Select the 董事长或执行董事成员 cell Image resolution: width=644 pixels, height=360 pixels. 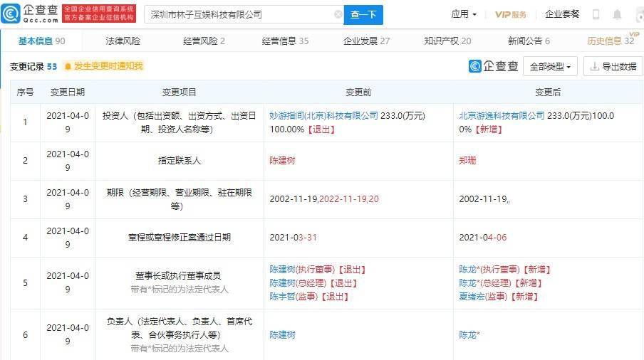[179, 283]
